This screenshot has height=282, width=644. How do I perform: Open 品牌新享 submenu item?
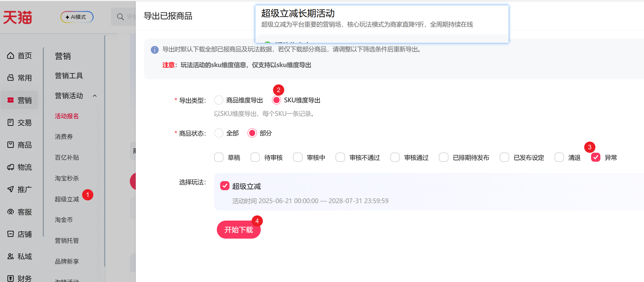tap(67, 261)
